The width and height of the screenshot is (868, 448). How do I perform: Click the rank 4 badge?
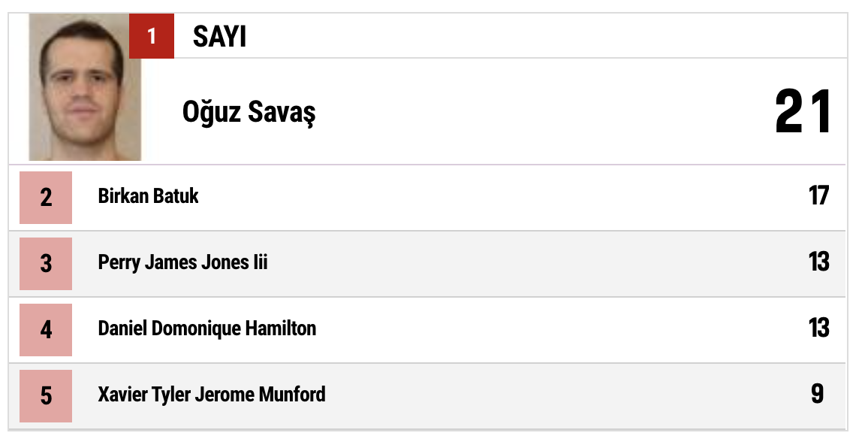click(x=46, y=330)
